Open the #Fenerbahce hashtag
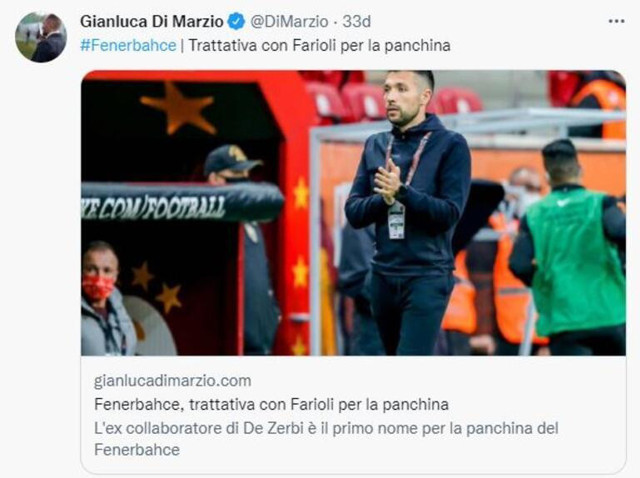 coord(128,45)
